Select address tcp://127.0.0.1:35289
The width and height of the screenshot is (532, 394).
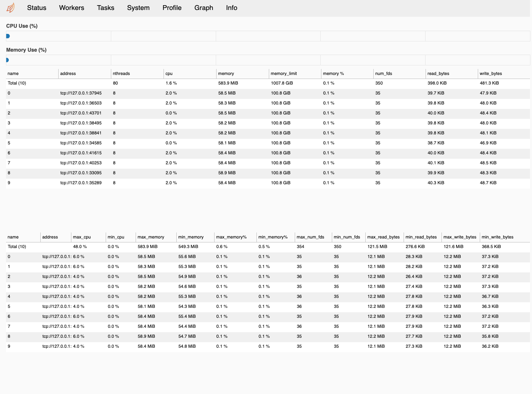pyautogui.click(x=81, y=183)
